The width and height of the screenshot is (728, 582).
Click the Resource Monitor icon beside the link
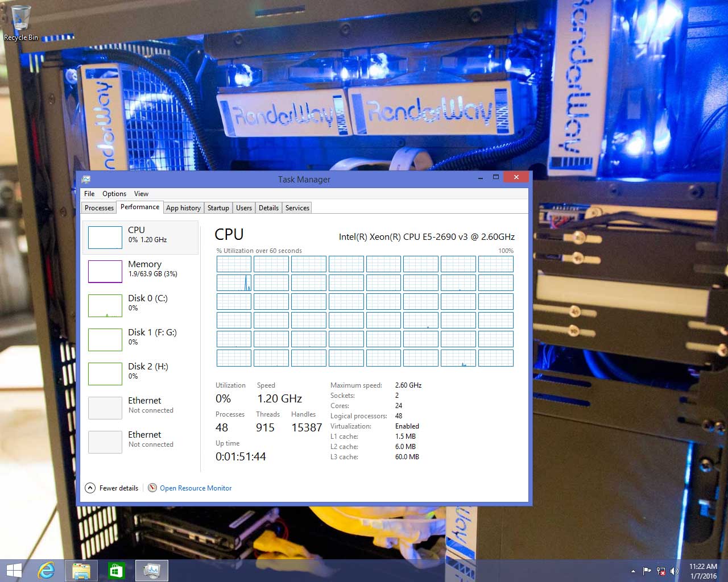(152, 488)
